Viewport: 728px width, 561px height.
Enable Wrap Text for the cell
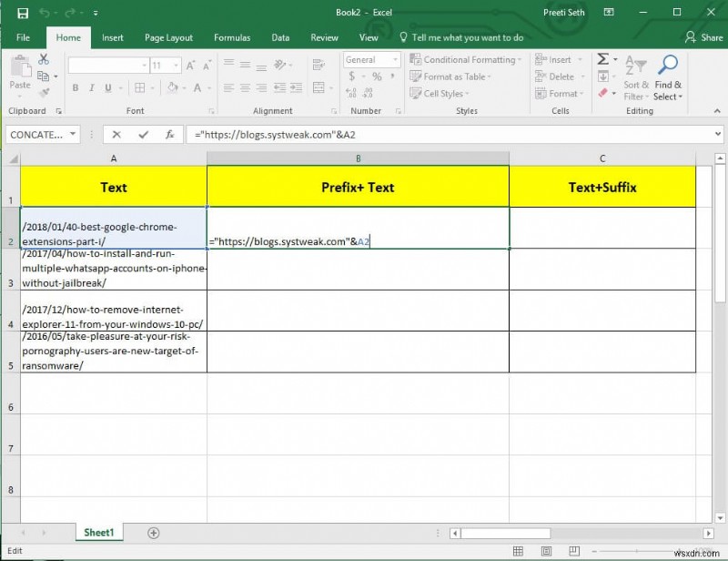(318, 64)
